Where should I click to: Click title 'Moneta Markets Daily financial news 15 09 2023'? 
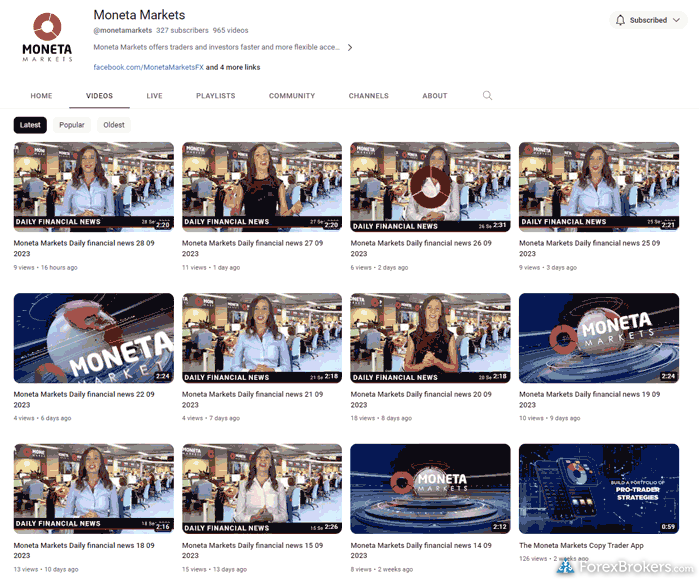pos(253,550)
